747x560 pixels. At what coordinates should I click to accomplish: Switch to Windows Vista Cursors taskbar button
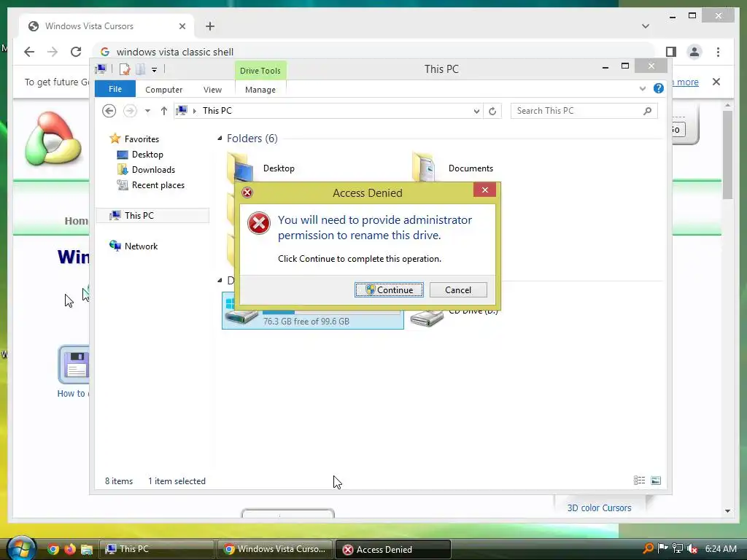pos(275,549)
